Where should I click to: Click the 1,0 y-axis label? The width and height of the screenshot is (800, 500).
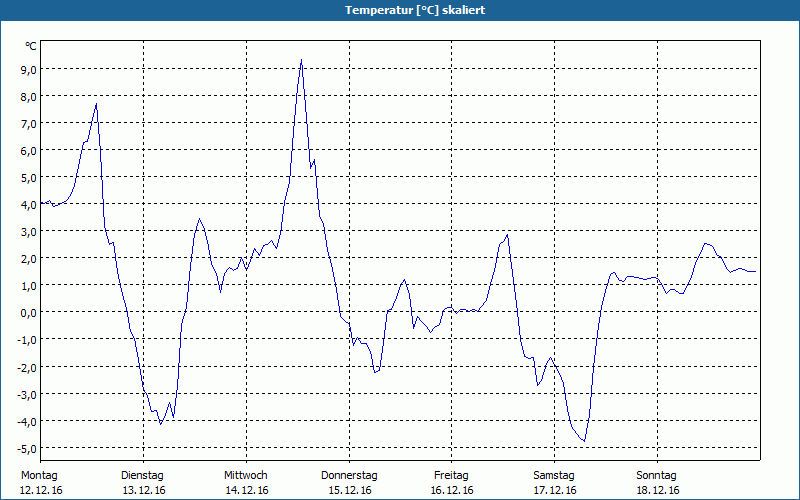click(28, 286)
